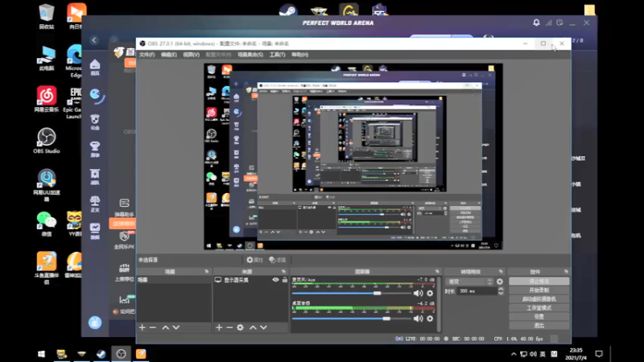Open 微信 desktop shortcut

pos(47,224)
